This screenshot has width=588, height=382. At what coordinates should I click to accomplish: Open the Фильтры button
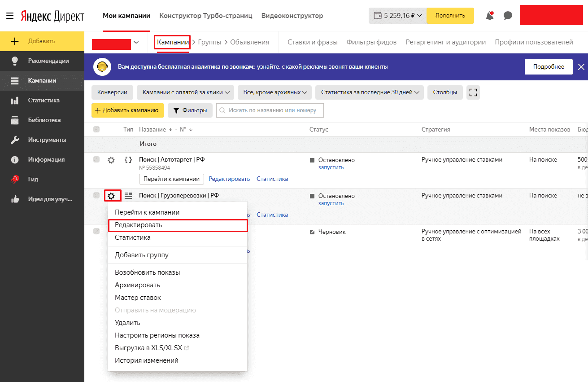tap(190, 110)
